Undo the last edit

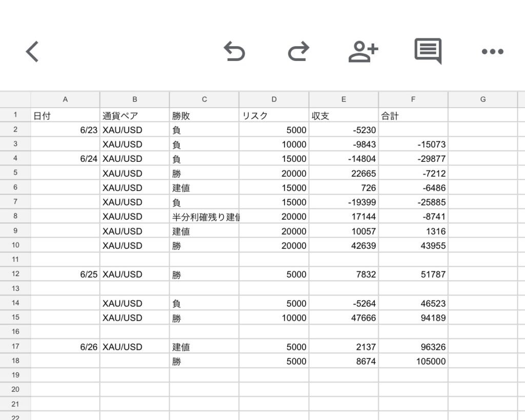coord(234,51)
